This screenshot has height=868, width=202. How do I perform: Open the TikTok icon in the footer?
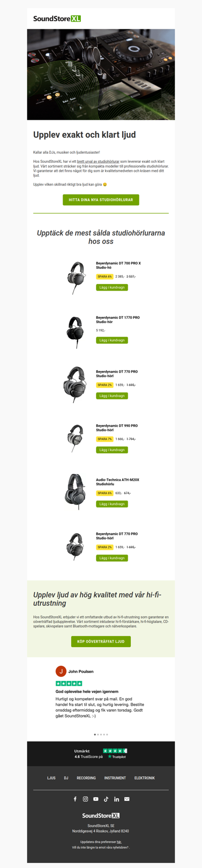click(106, 799)
